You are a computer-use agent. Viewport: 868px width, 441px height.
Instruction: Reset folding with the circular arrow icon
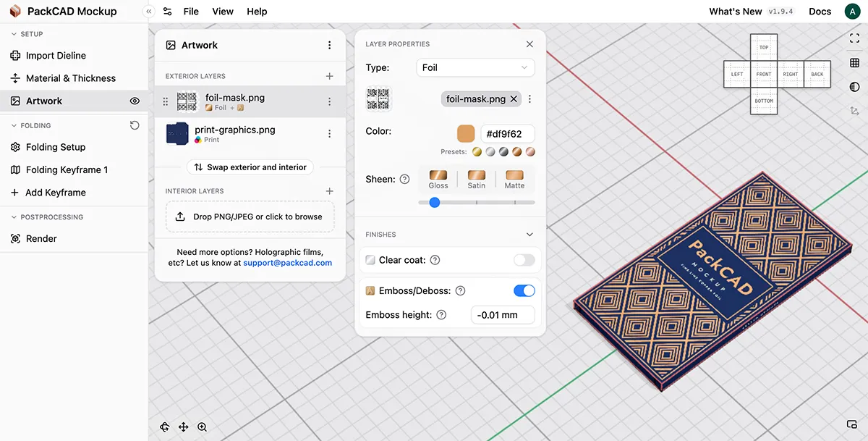tap(135, 125)
